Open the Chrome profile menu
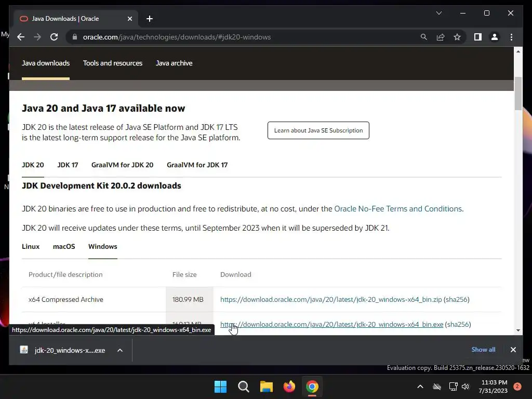The width and height of the screenshot is (532, 399). coord(495,37)
